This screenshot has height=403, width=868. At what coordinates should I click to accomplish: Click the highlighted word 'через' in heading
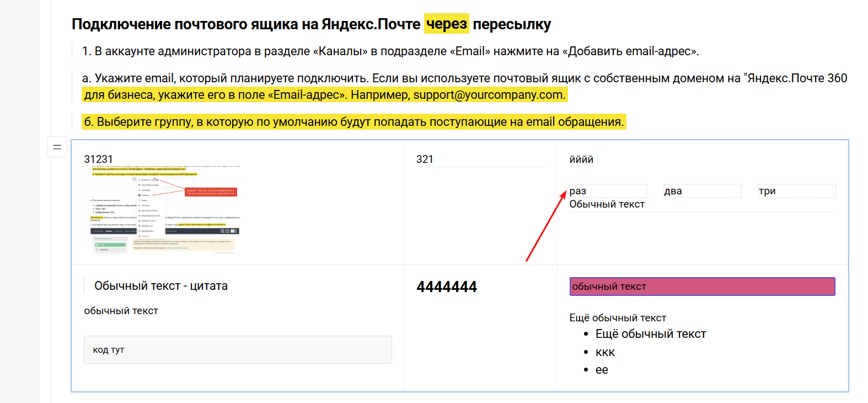tap(447, 24)
